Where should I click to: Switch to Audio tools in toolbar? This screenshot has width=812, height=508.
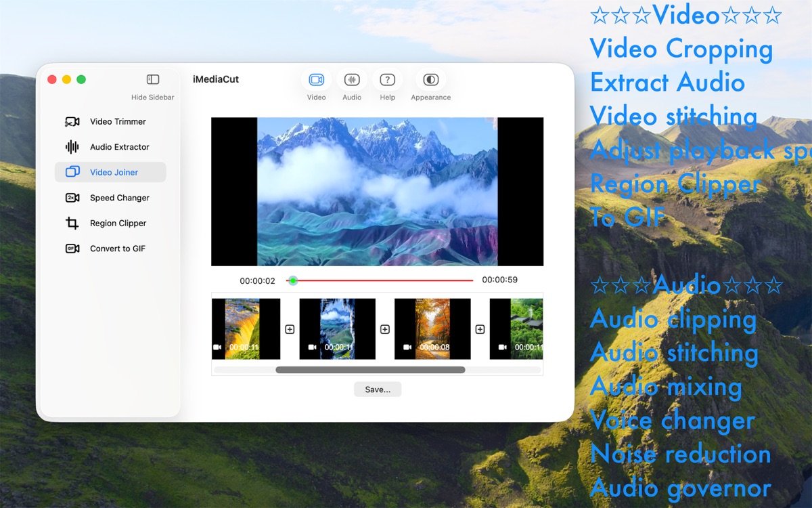click(x=352, y=80)
